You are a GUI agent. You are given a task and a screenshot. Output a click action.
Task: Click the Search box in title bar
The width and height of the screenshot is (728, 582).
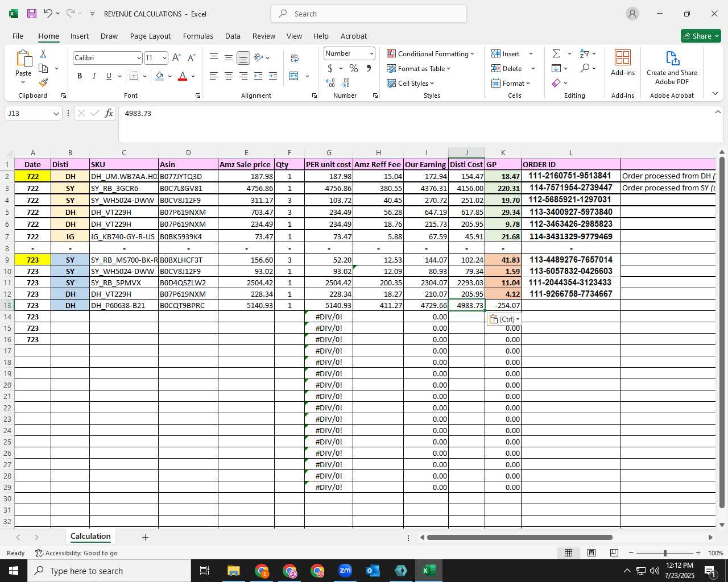point(369,14)
